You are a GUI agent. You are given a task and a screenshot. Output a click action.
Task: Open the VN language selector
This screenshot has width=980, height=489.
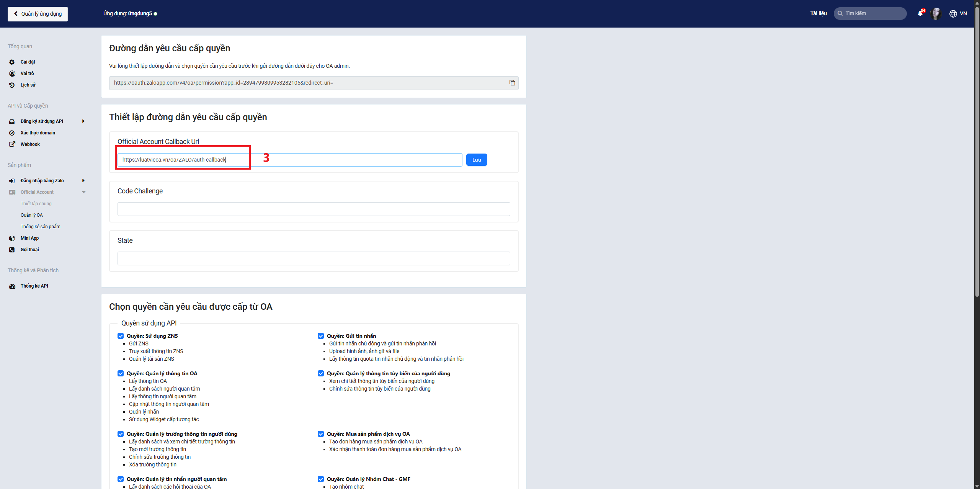pyautogui.click(x=963, y=13)
